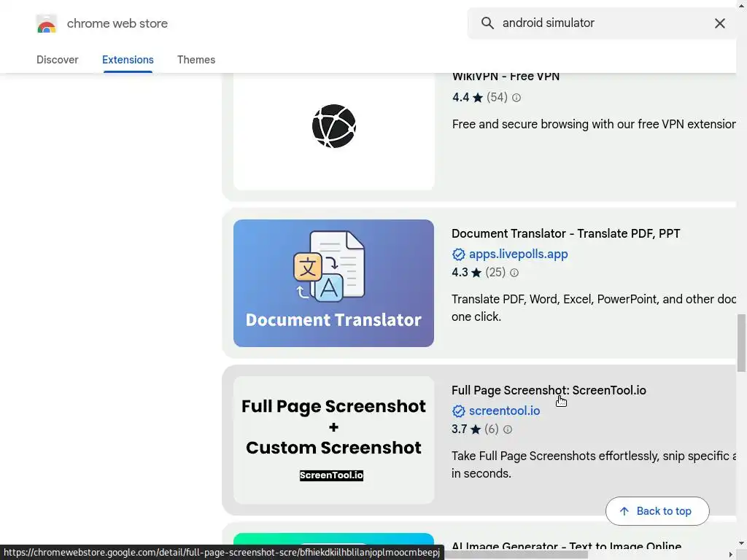Click the 'Take Full Page Screenshots effortlessly' description
This screenshot has height=560, width=747.
click(x=594, y=464)
